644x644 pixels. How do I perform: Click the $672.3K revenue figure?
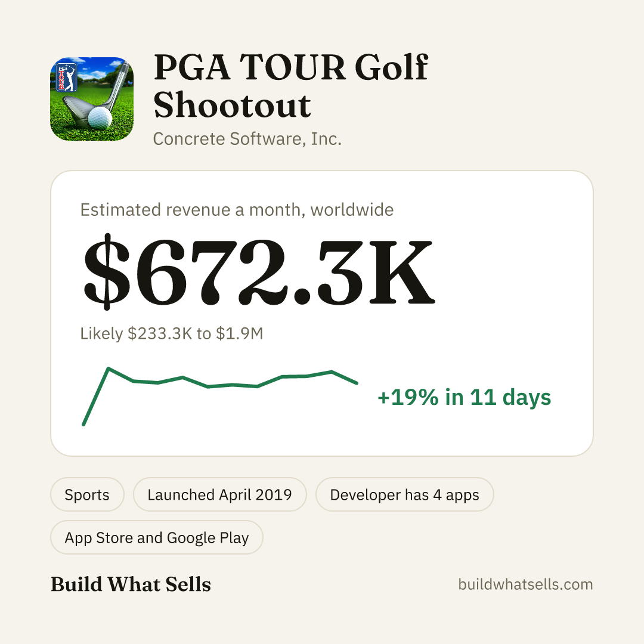[258, 271]
